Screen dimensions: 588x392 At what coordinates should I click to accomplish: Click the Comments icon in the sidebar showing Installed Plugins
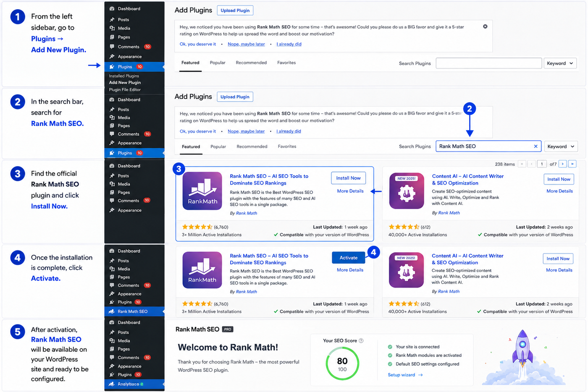112,47
